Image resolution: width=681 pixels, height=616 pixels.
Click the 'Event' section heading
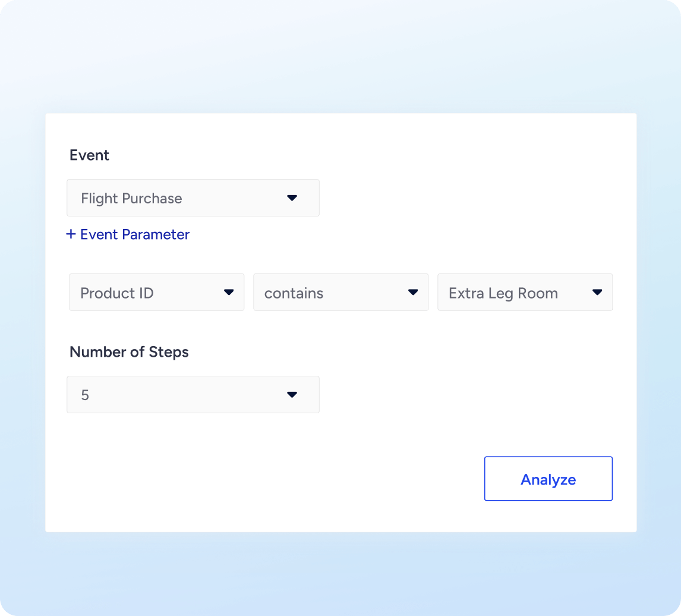click(x=89, y=155)
